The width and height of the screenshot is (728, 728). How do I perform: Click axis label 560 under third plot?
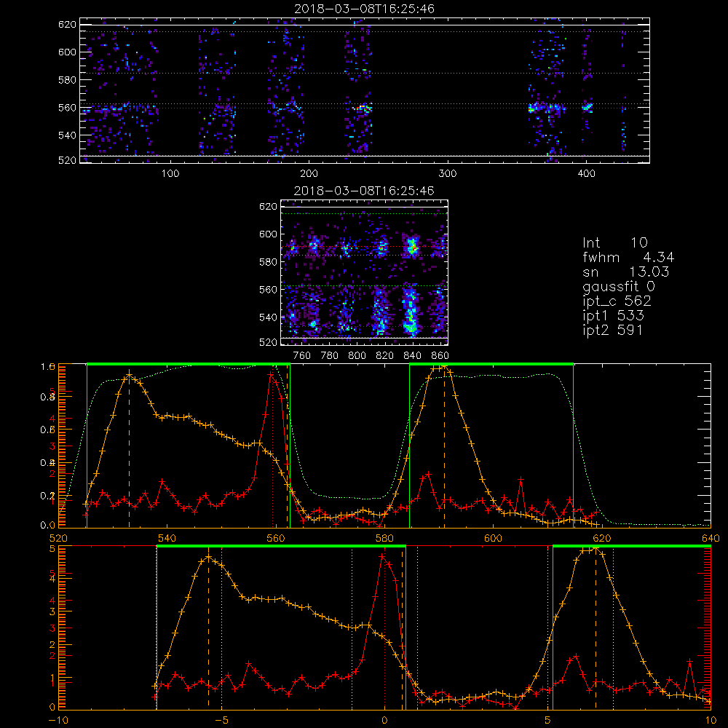pos(276,539)
